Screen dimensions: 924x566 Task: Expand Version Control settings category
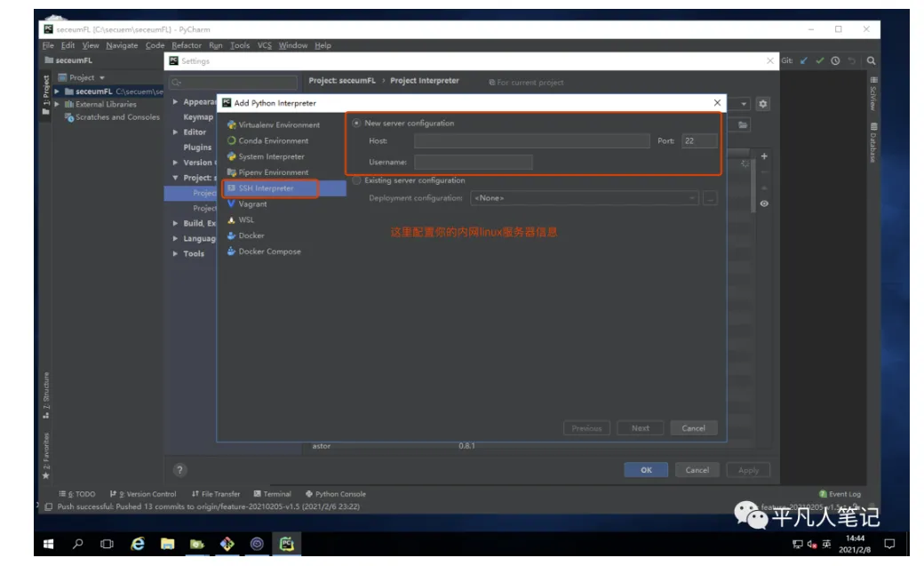coord(175,163)
